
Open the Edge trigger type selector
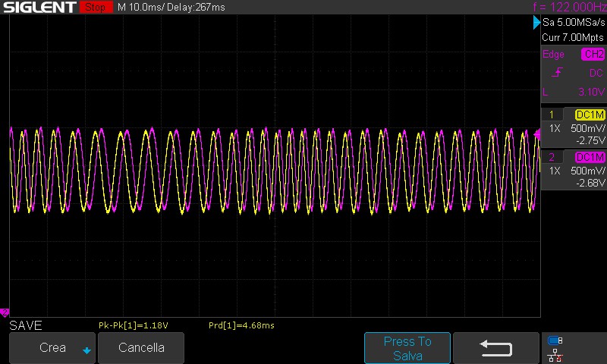click(x=553, y=55)
